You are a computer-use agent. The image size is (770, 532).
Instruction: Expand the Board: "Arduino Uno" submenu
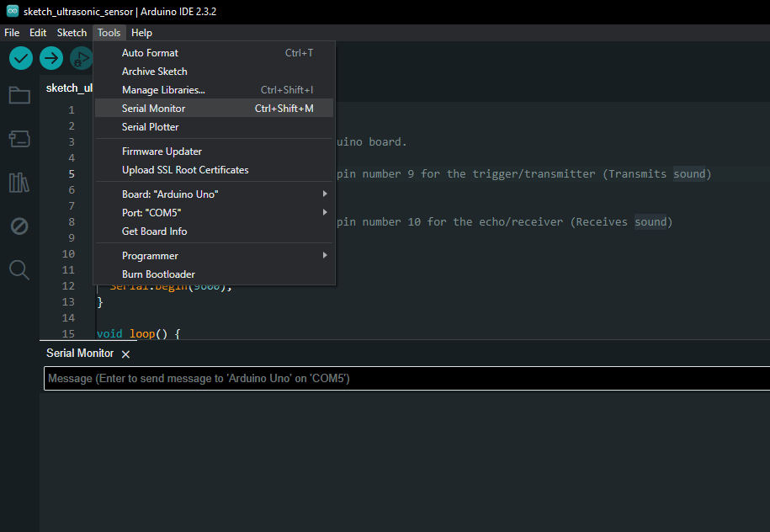(214, 194)
